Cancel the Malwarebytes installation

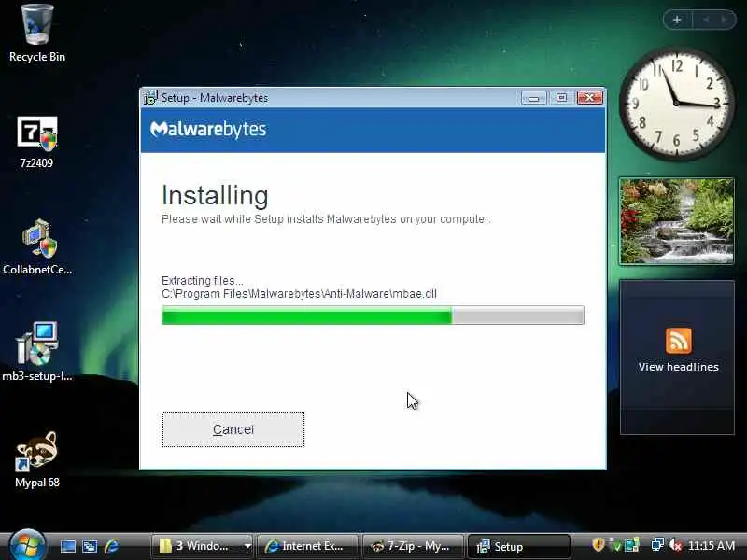pos(233,429)
